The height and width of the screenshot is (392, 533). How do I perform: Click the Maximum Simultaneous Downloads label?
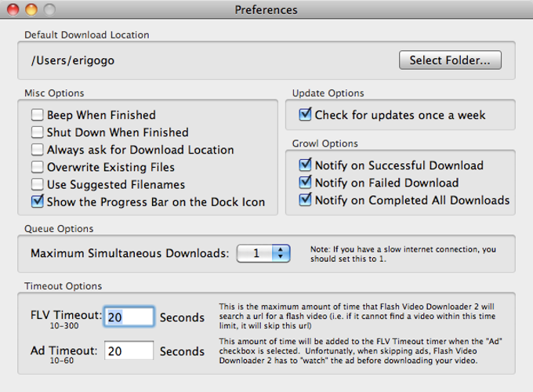pos(129,253)
